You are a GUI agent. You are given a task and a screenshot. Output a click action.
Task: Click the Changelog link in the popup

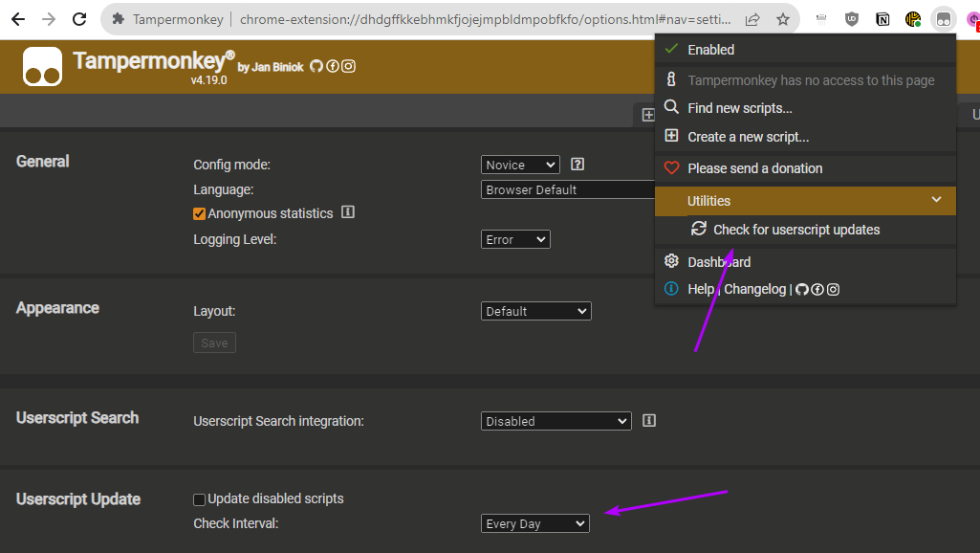[x=755, y=289]
